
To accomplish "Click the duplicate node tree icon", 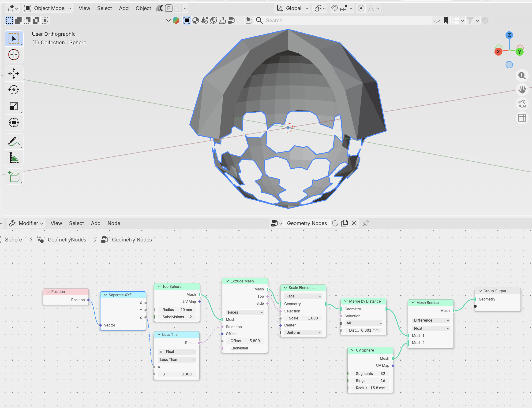I will click(344, 223).
